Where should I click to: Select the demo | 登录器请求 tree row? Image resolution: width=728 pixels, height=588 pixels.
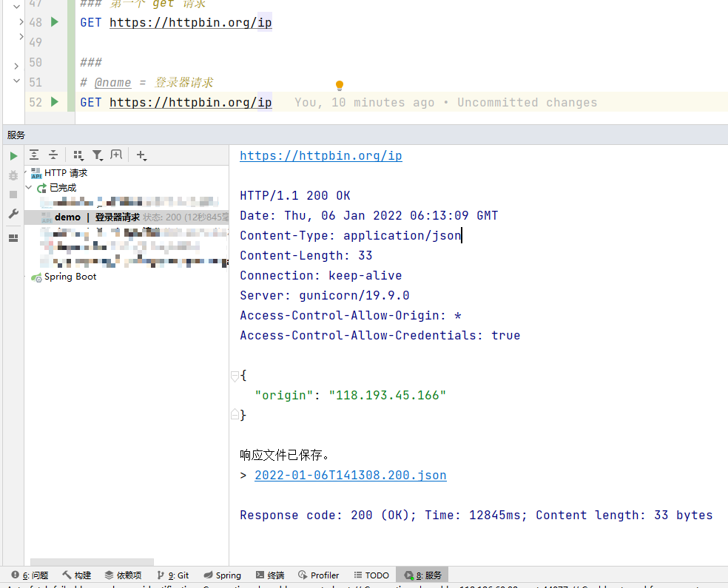127,217
